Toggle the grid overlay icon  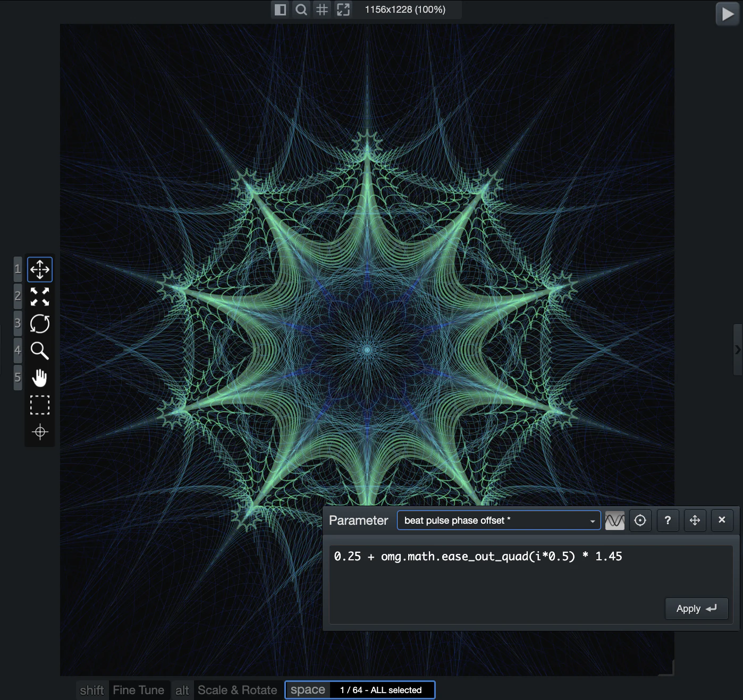click(322, 10)
